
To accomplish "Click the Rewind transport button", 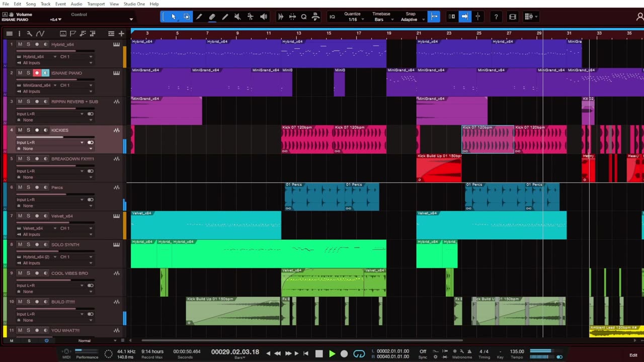I will pyautogui.click(x=278, y=354).
